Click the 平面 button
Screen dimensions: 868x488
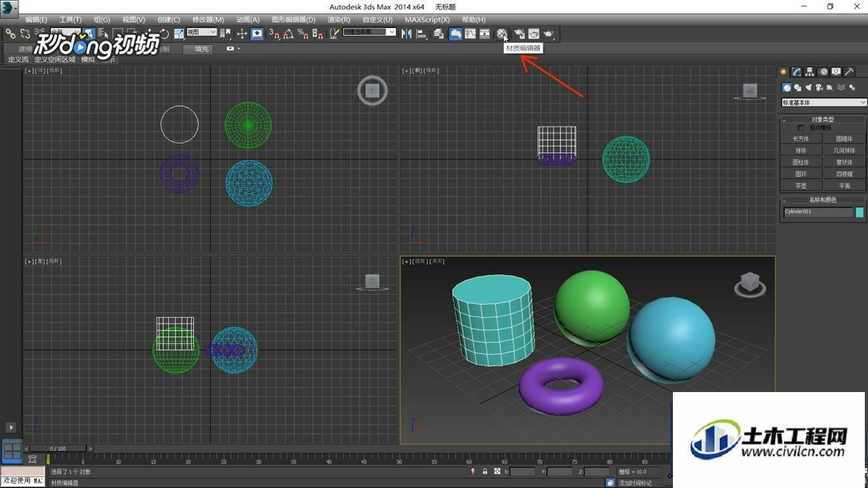pyautogui.click(x=844, y=186)
